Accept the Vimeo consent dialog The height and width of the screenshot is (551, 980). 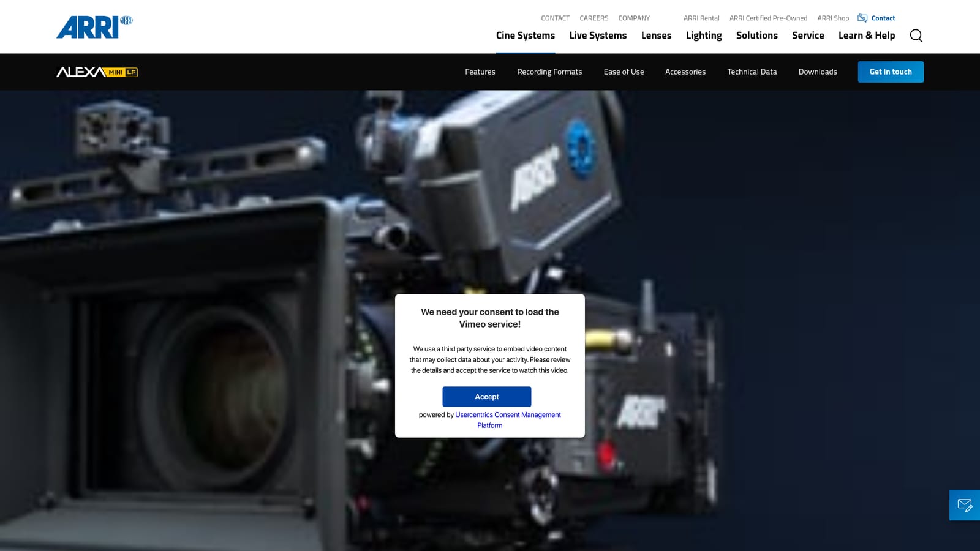[x=487, y=397]
